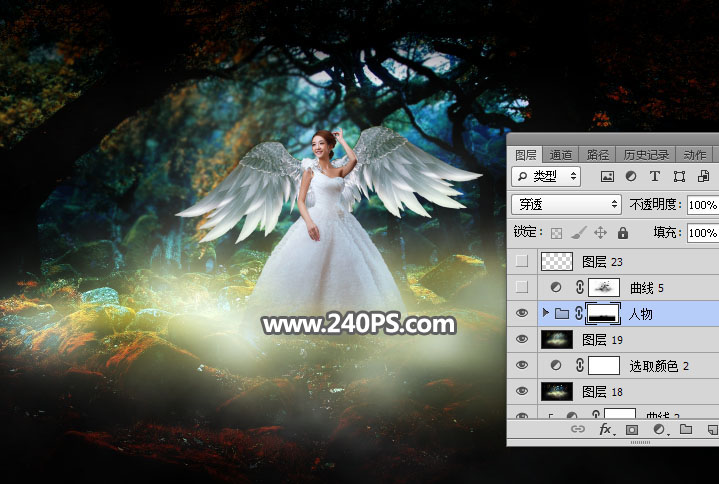Open the 路径 (Paths) tab
This screenshot has width=719, height=484.
pos(597,155)
